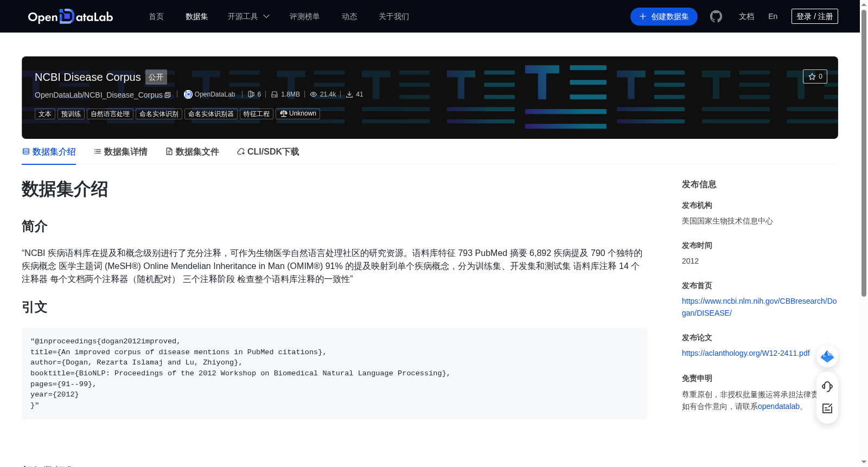Click the OpenDataLab logo
Screen dimensions: 868x467
click(x=71, y=16)
